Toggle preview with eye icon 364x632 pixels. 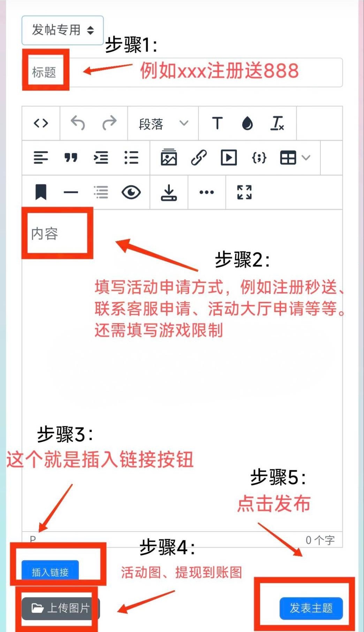131,192
